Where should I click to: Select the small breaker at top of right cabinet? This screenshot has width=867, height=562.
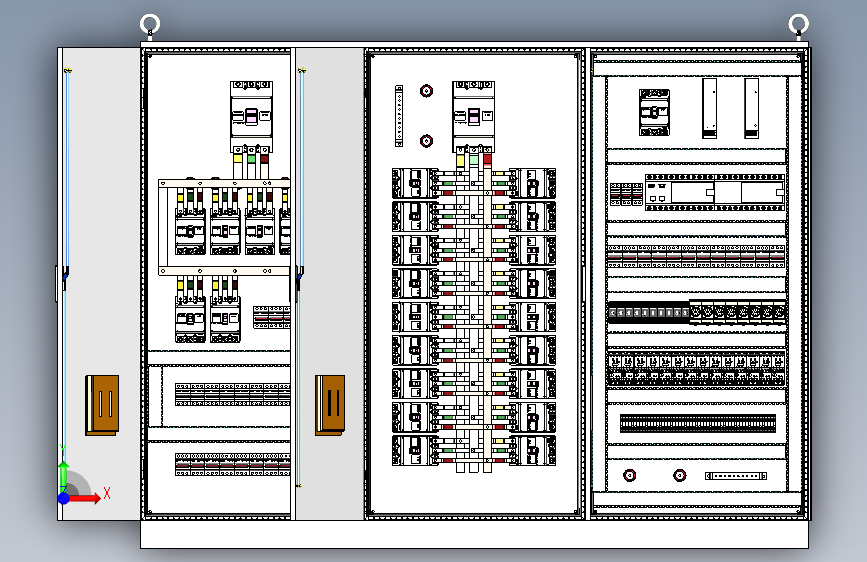pos(654,112)
